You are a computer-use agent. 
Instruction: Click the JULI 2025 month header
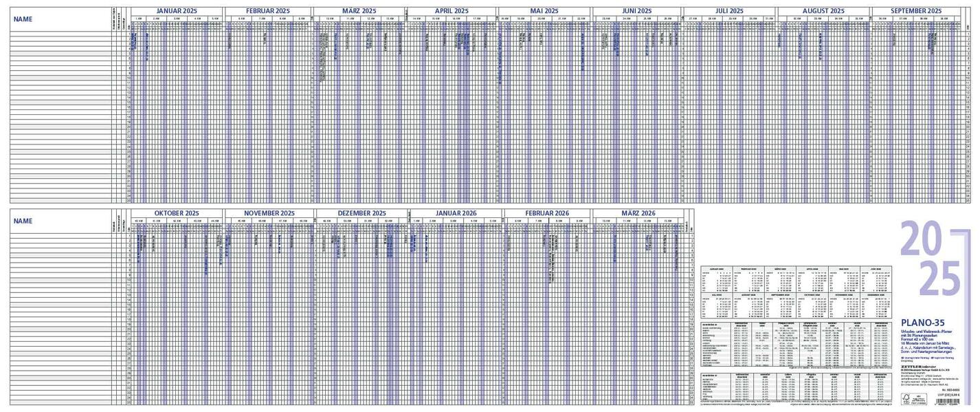tap(729, 11)
